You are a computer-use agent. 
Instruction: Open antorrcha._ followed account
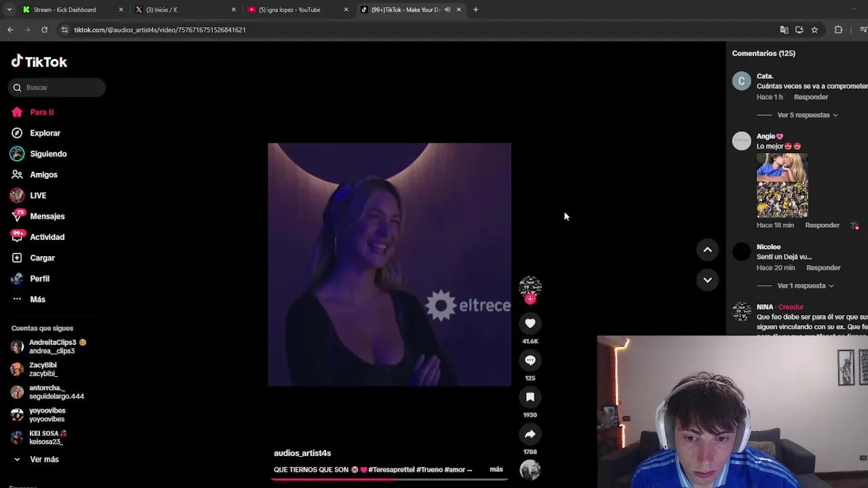pyautogui.click(x=54, y=392)
